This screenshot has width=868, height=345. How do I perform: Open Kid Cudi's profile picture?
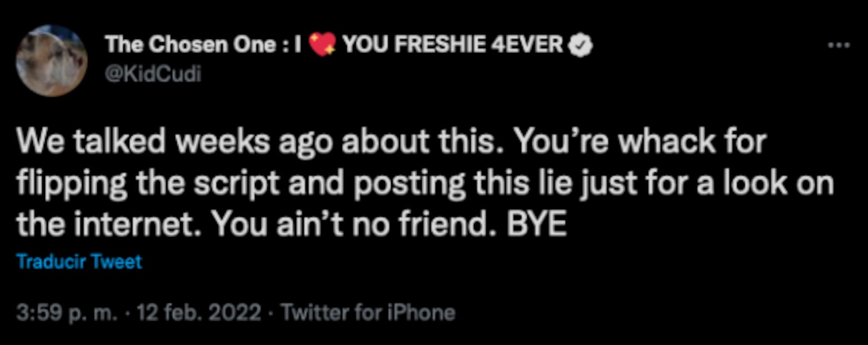coord(51,61)
